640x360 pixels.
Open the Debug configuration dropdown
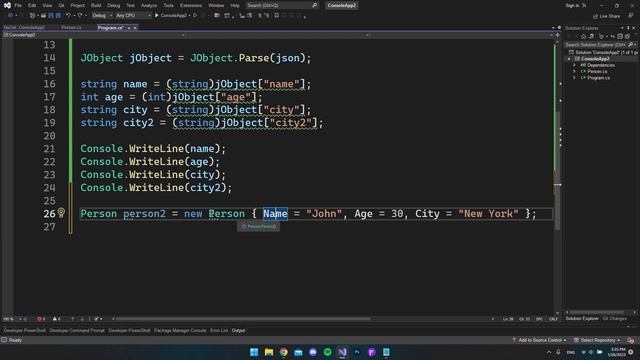click(102, 16)
